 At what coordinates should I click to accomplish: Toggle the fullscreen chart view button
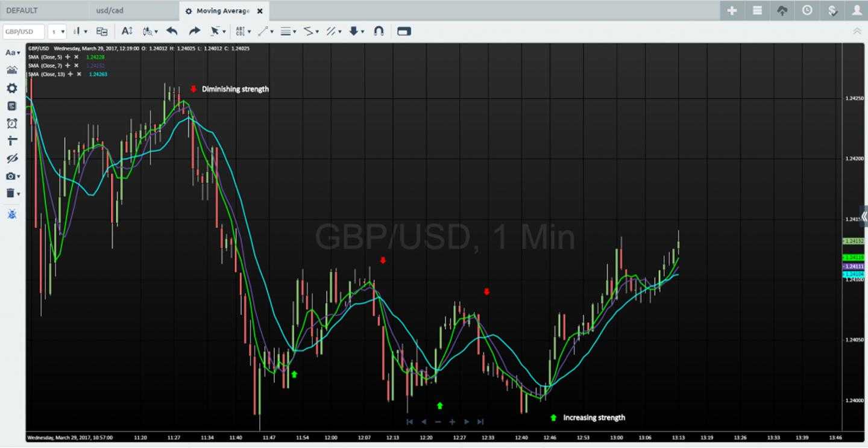[x=404, y=31]
